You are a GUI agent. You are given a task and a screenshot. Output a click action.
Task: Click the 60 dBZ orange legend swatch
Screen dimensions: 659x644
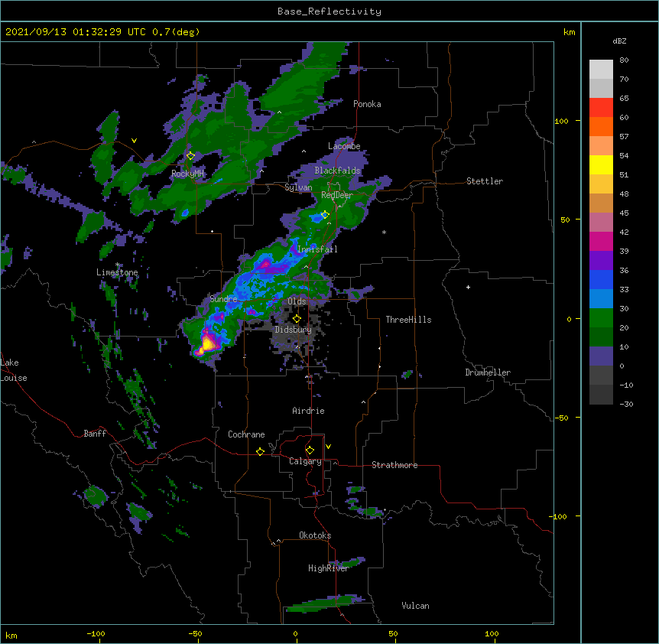pyautogui.click(x=601, y=126)
